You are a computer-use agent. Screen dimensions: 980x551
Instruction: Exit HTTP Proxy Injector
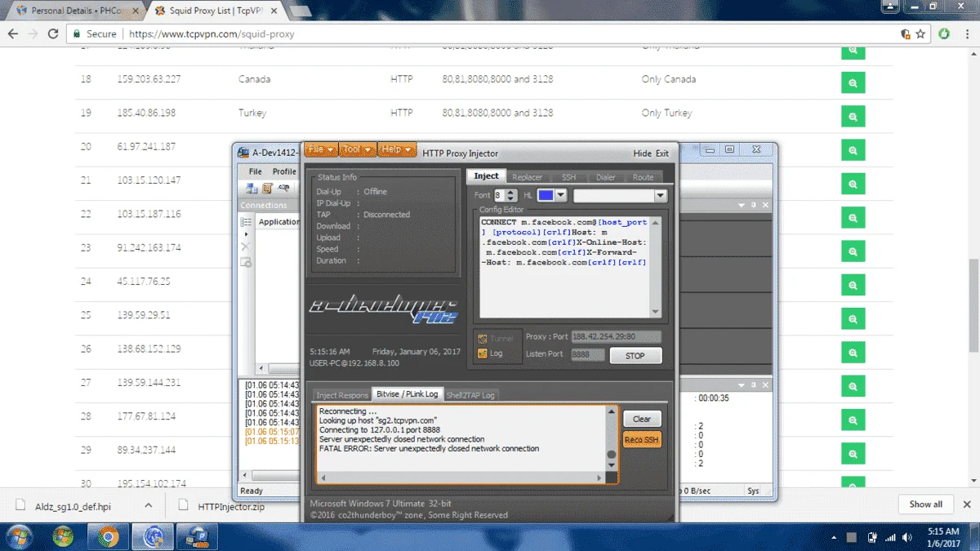pos(661,153)
